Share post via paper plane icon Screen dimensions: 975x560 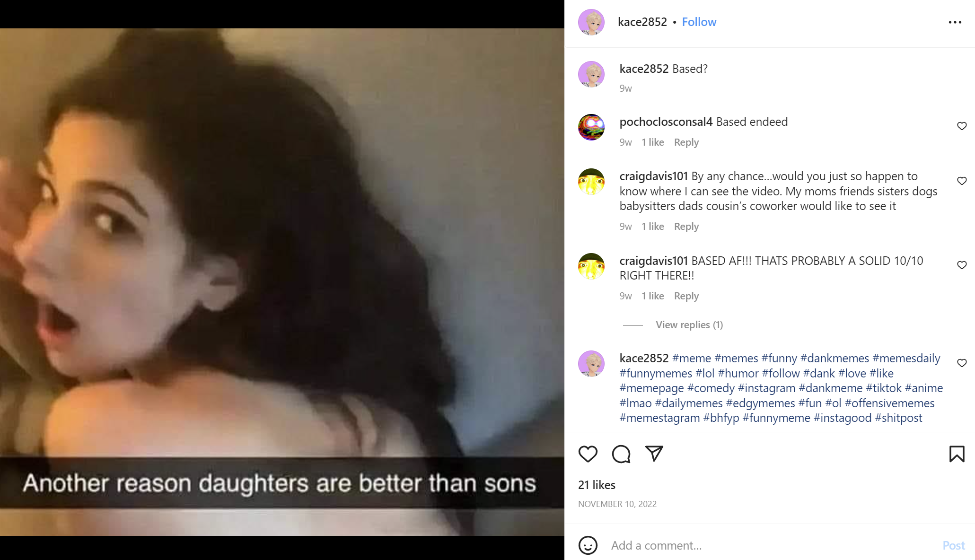coord(654,454)
